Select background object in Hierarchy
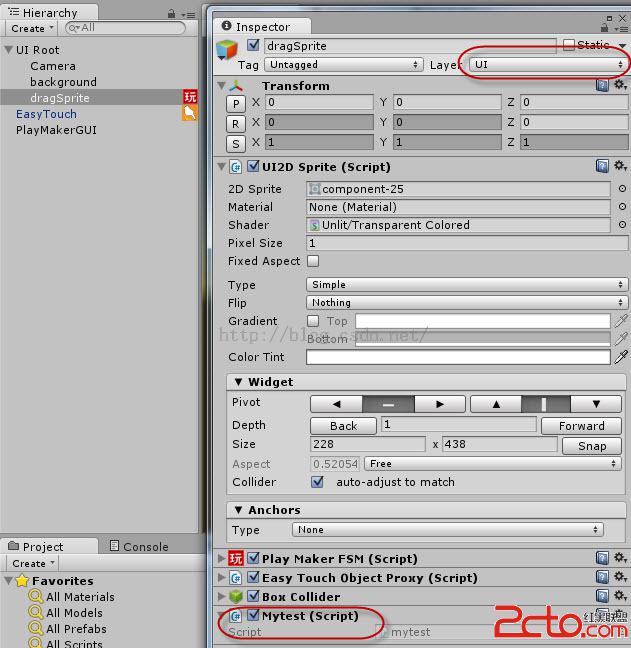The height and width of the screenshot is (648, 631). coord(63,82)
